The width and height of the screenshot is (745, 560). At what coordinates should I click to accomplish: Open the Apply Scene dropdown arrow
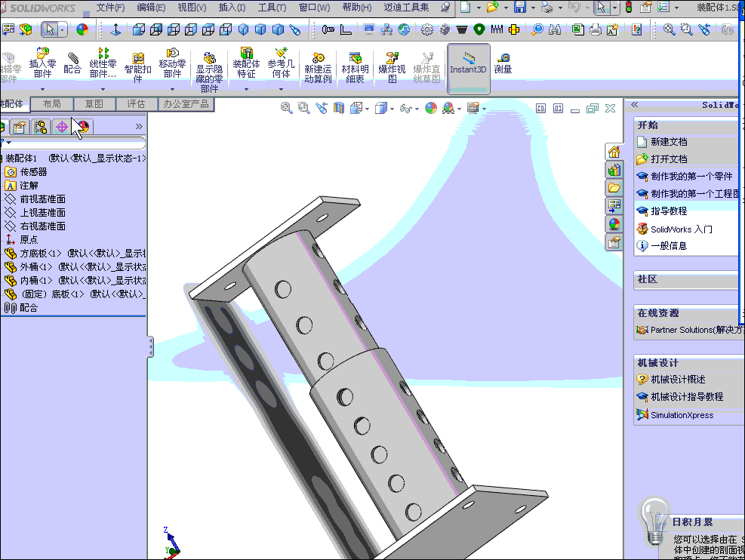pos(460,109)
